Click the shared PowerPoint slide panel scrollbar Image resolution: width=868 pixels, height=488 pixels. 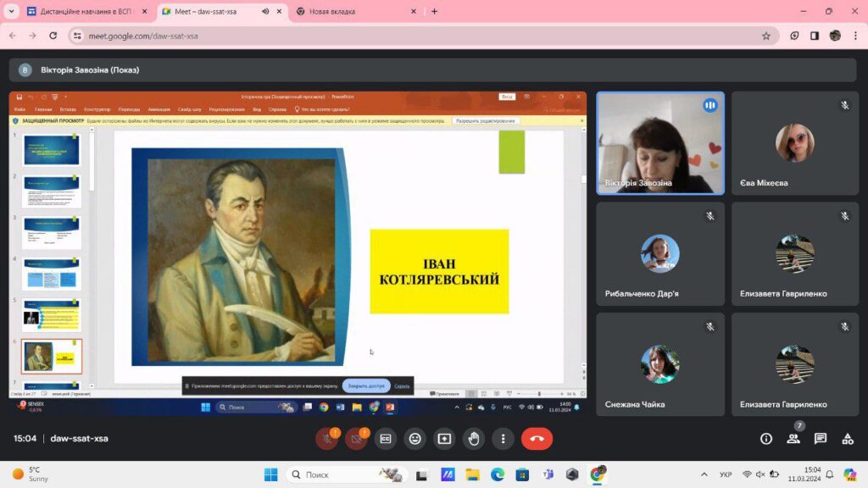pyautogui.click(x=92, y=258)
